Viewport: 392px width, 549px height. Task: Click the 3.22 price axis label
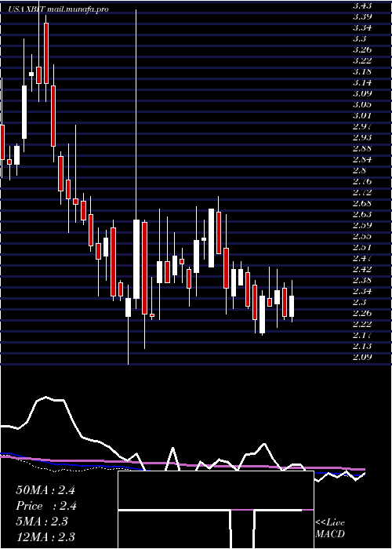[x=362, y=60]
